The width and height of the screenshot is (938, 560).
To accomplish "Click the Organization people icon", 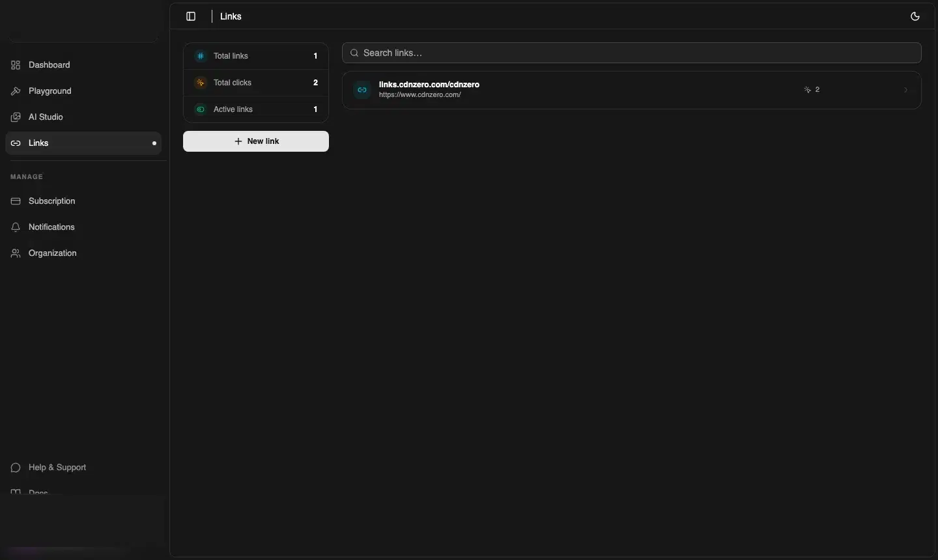I will click(x=16, y=253).
